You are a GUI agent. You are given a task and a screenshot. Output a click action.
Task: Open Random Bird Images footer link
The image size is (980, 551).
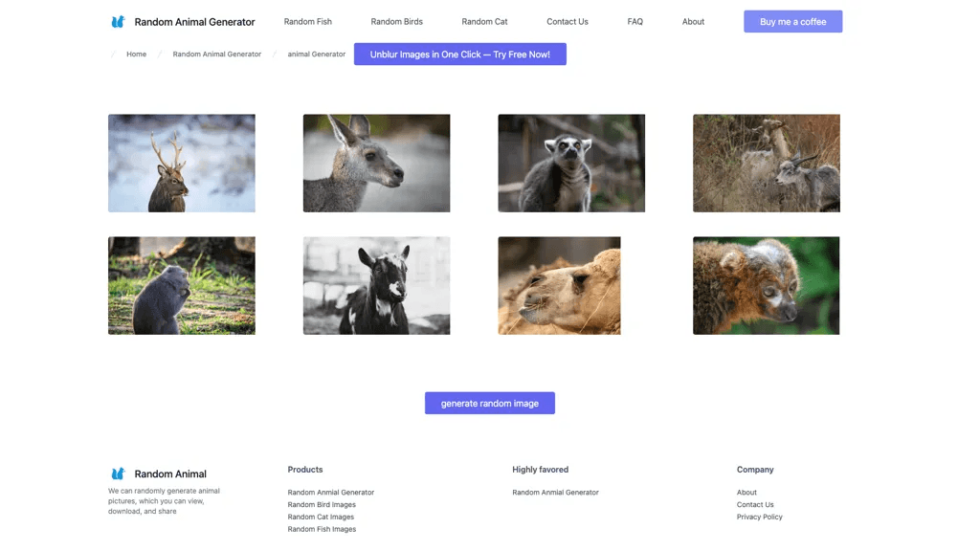click(x=322, y=505)
